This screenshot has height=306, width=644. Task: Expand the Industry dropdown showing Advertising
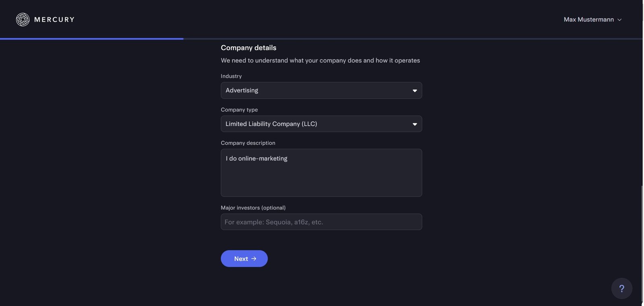[314, 90]
